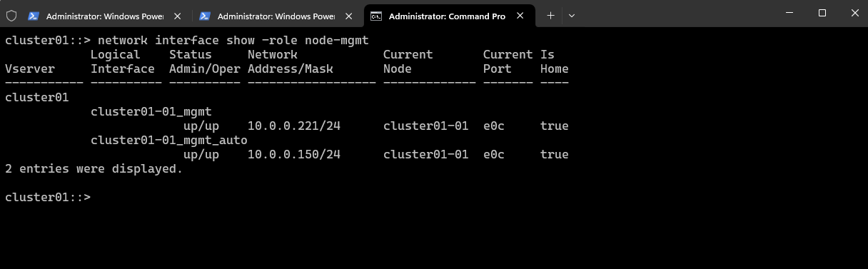Image resolution: width=868 pixels, height=269 pixels.
Task: Open a new tab with plus button
Action: [550, 15]
